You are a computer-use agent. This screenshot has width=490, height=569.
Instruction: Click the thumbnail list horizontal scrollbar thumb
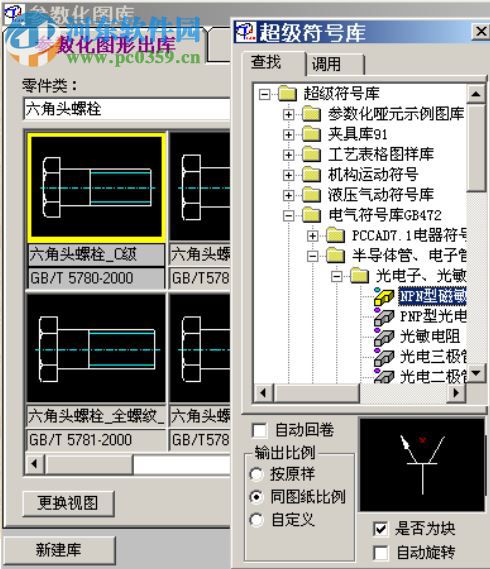coord(89,464)
